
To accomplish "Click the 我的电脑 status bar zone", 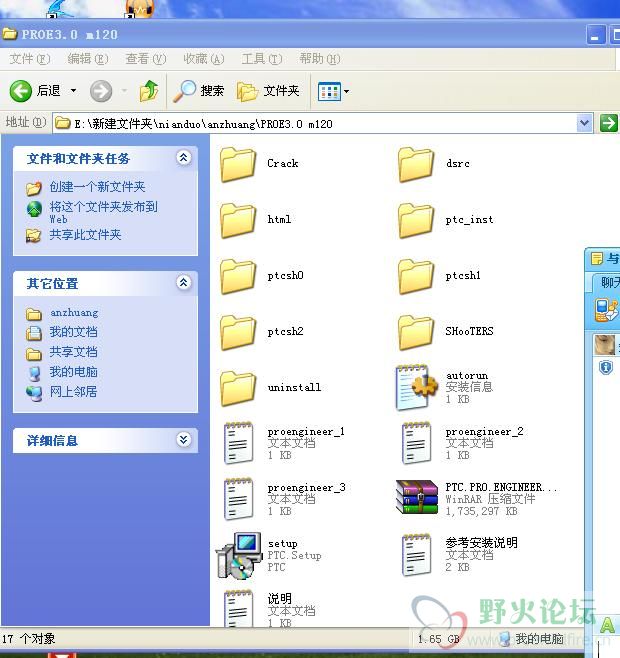I will (532, 639).
